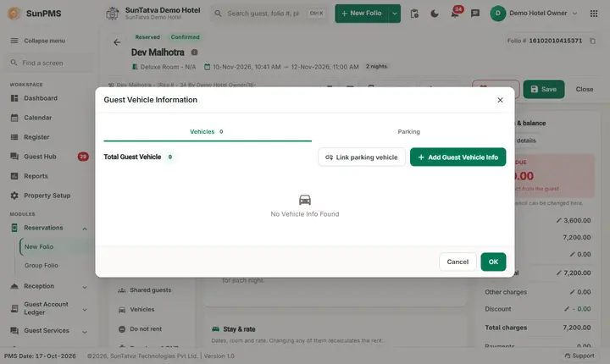610x364 pixels.
Task: Click the Property Setup gear icon
Action: pyautogui.click(x=14, y=196)
